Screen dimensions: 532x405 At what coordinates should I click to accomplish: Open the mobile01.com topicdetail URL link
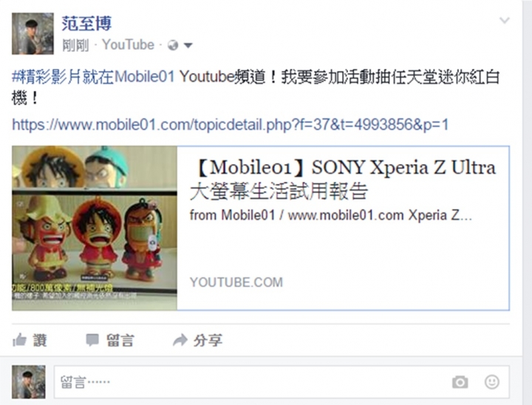pos(231,125)
